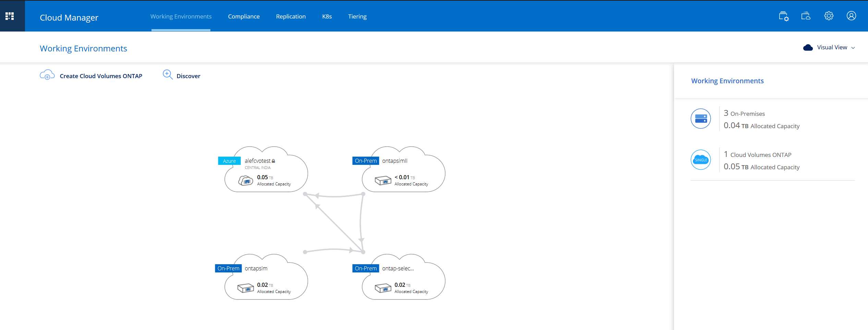868x330 pixels.
Task: Click the On-Prem tag on ontapsimII
Action: 366,161
